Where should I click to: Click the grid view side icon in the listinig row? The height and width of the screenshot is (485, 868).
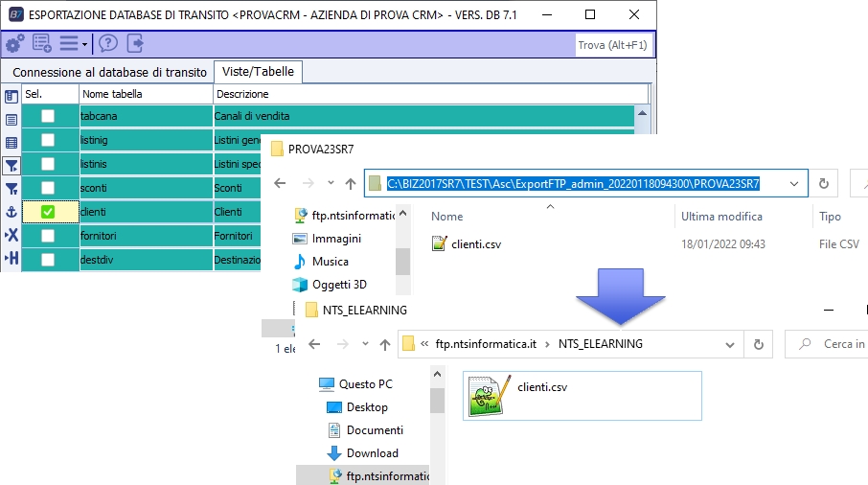[x=11, y=143]
